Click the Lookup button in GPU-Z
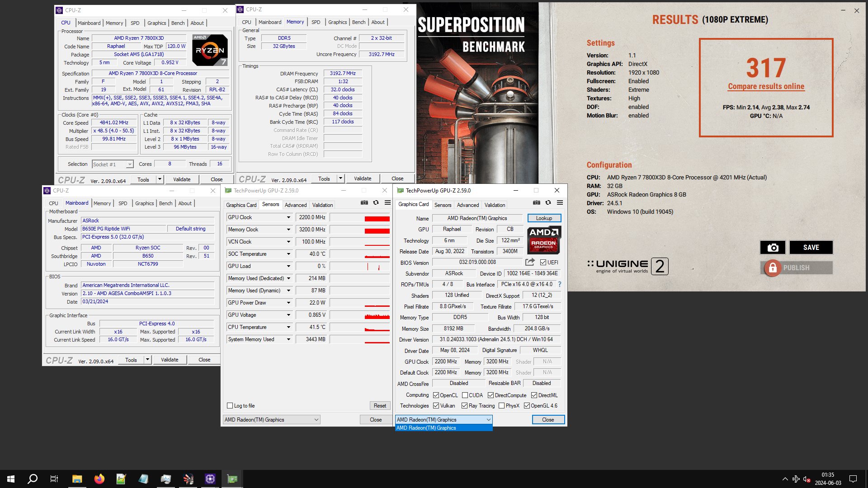Viewport: 868px width, 488px height. tap(544, 218)
